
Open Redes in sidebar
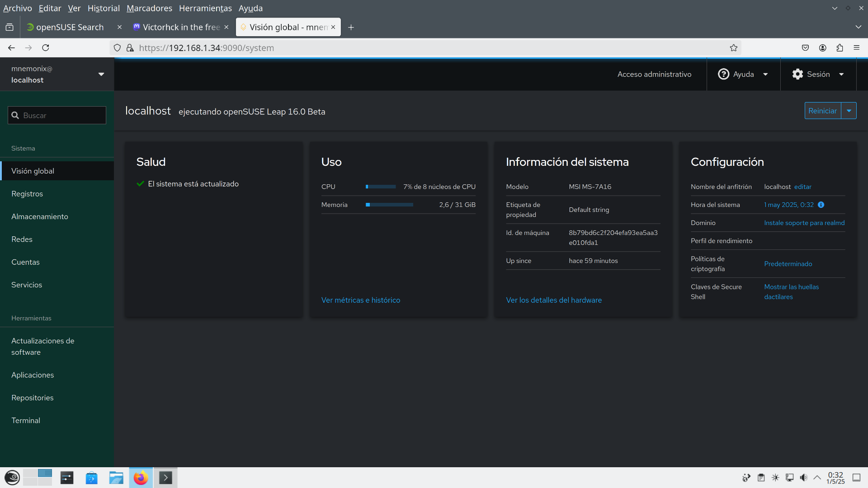coord(57,239)
